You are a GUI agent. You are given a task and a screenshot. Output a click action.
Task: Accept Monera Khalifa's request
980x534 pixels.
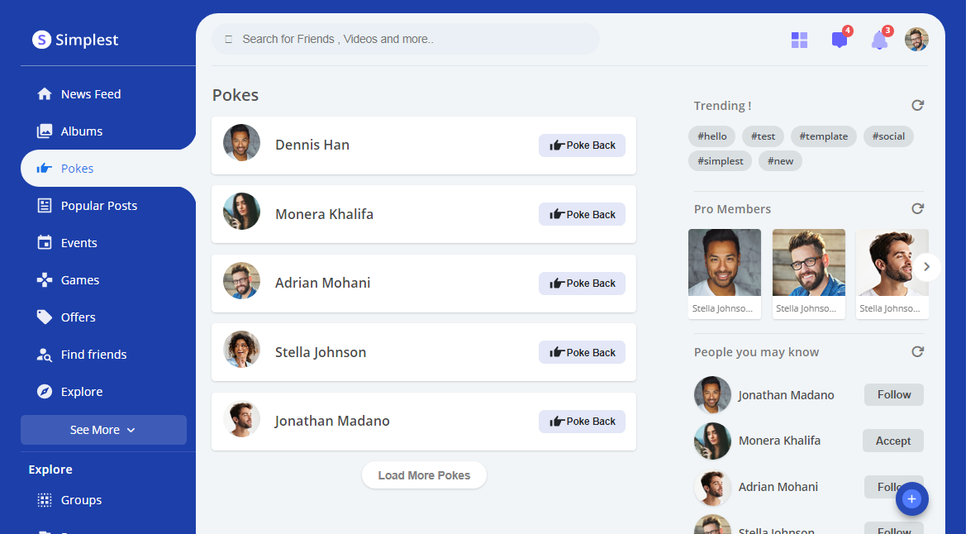click(x=892, y=441)
